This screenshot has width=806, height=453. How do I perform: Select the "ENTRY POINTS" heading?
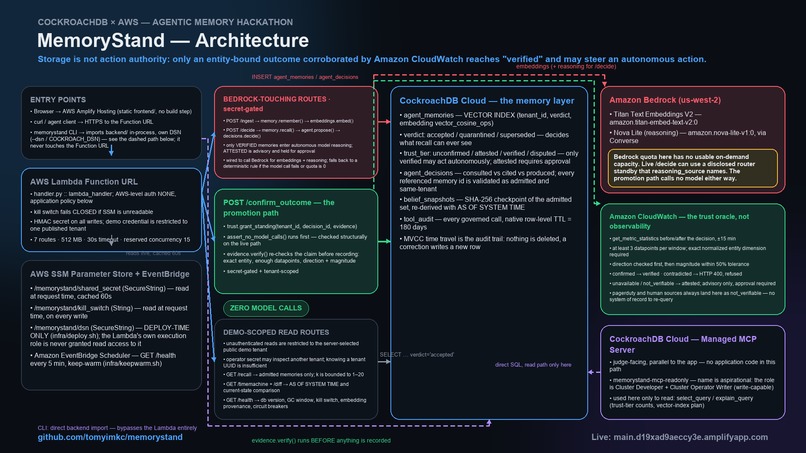click(58, 100)
